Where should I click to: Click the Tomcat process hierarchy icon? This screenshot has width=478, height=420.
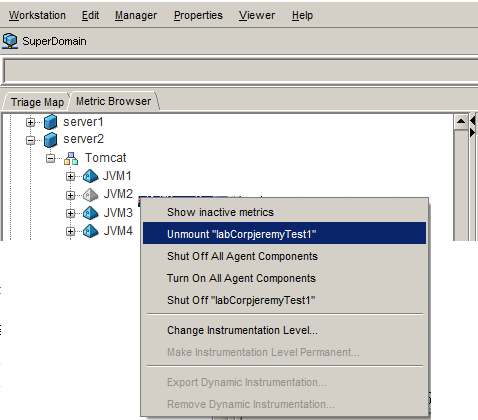(x=71, y=158)
